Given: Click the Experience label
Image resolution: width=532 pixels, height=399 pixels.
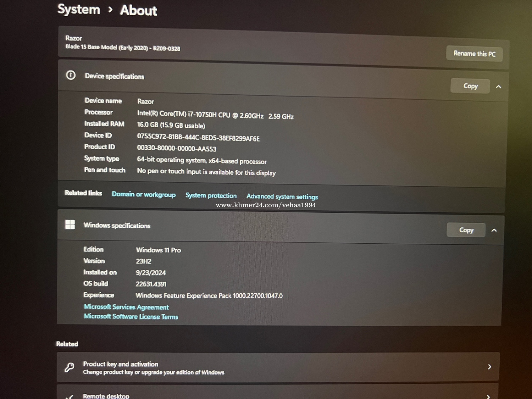Looking at the screenshot, I should [99, 295].
